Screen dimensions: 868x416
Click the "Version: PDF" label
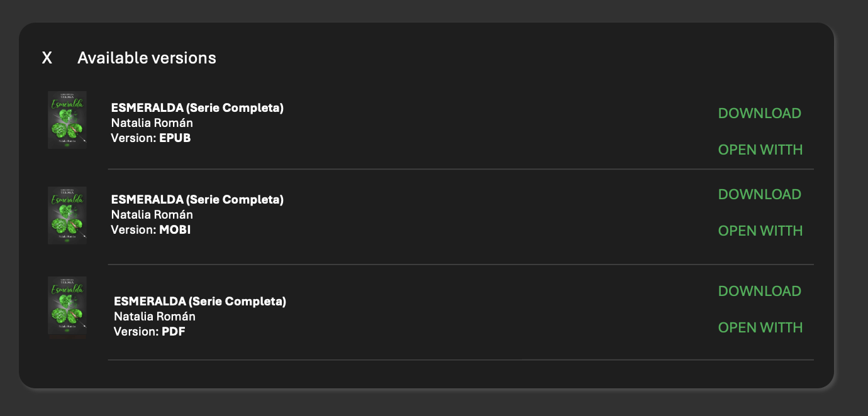tap(149, 332)
